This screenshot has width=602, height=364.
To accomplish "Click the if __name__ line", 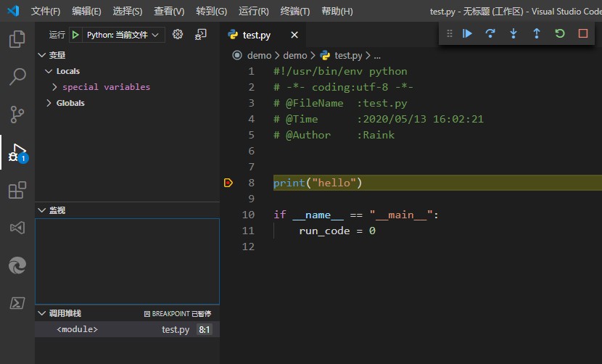I will [x=356, y=215].
